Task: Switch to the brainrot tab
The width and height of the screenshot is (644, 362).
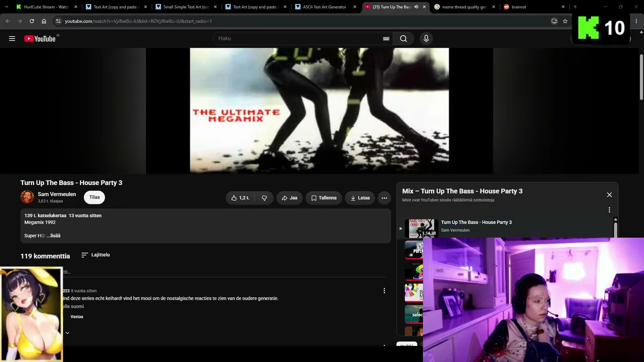Action: pyautogui.click(x=535, y=7)
